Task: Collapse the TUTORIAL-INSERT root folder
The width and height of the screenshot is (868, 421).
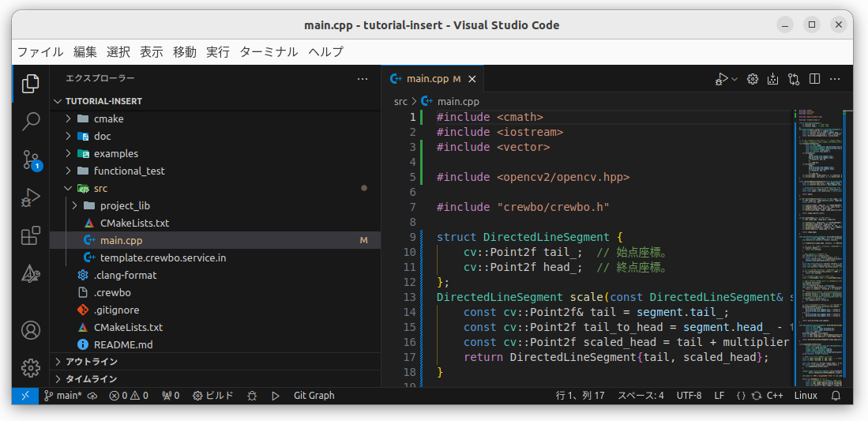Action: click(216, 101)
